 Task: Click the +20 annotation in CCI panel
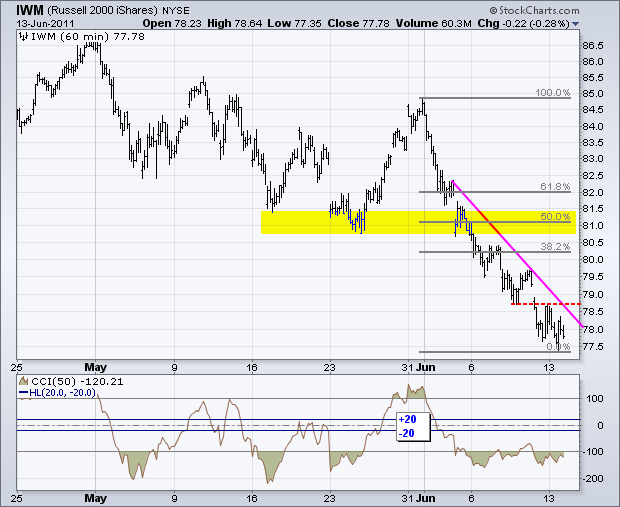(407, 420)
